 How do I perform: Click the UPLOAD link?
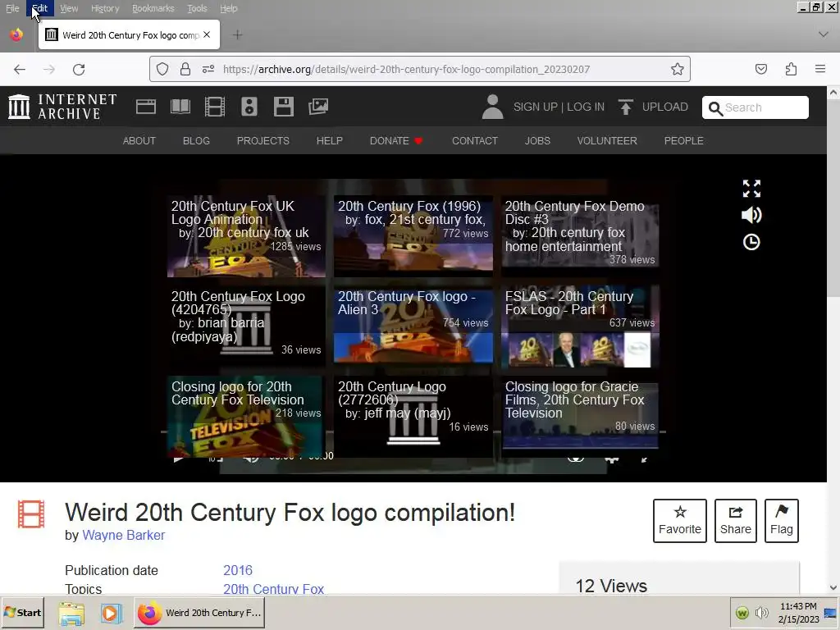click(664, 107)
